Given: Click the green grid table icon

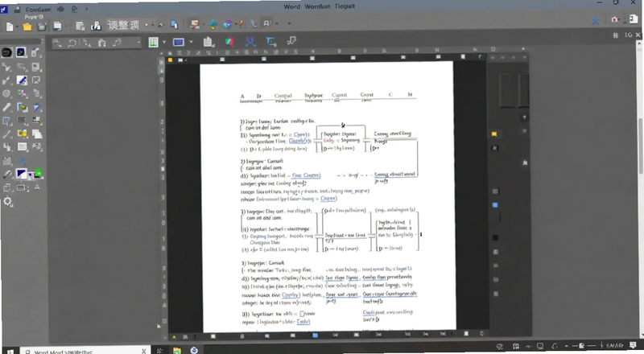Looking at the screenshot, I should click(x=153, y=42).
